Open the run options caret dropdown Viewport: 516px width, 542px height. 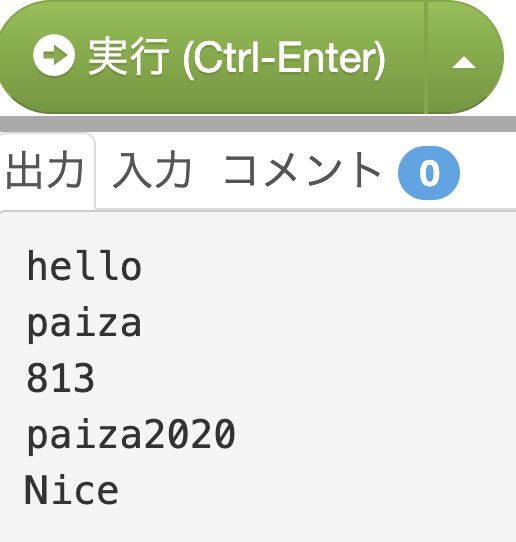point(465,57)
